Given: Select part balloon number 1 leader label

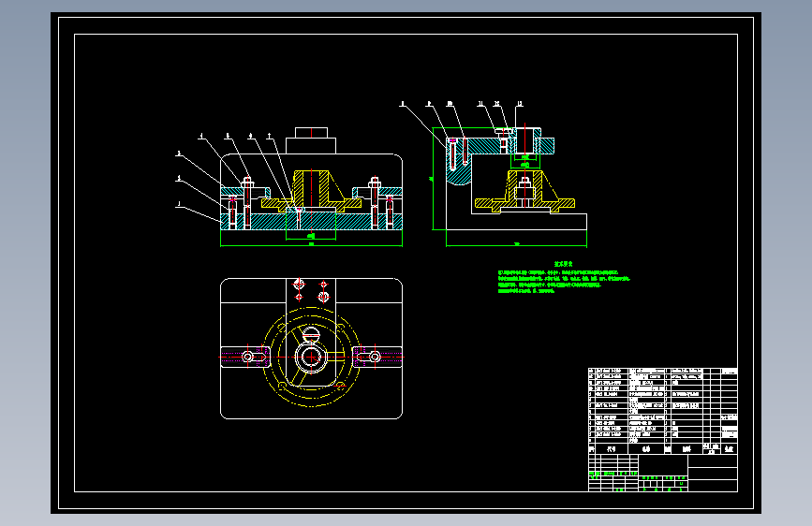Looking at the screenshot, I should tap(179, 204).
